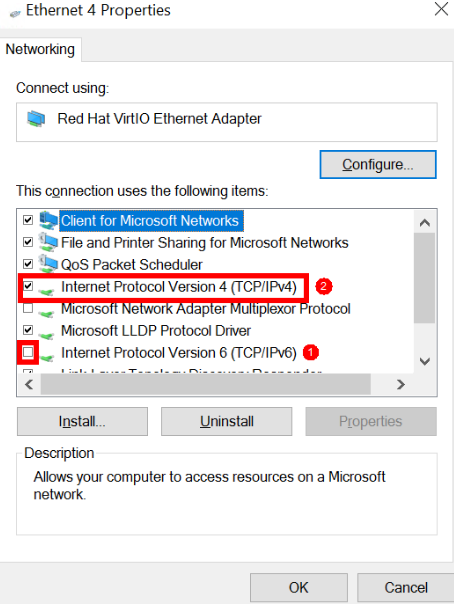Viewport: 454px width, 604px height.
Task: Click the Red Hat VirtIO adapter icon
Action: click(36, 119)
